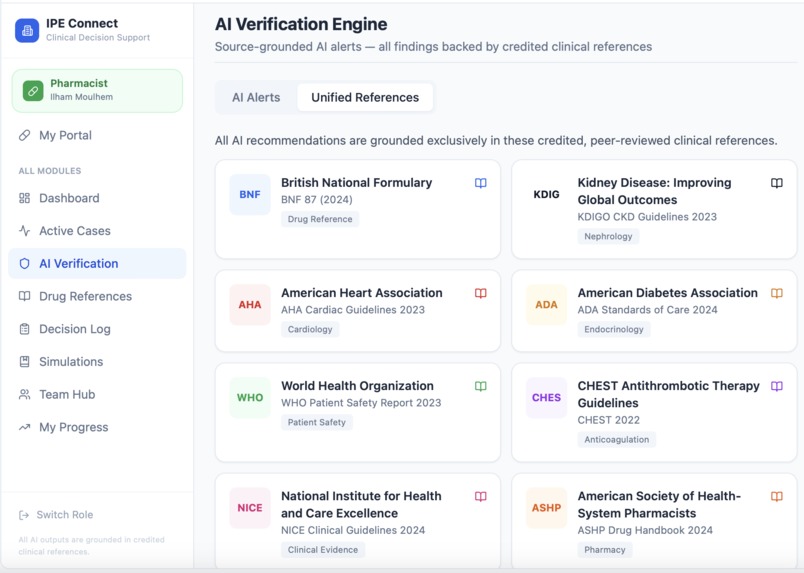
Task: Click the Nephrology tag
Action: coord(608,236)
